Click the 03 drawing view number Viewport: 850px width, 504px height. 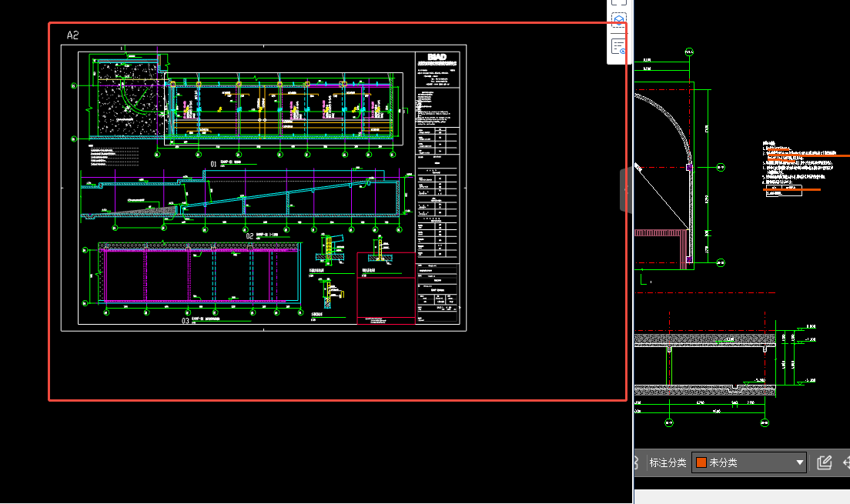click(x=186, y=321)
